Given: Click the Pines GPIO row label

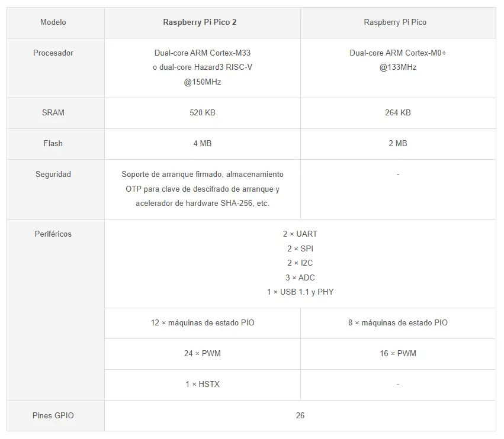Looking at the screenshot, I should point(53,416).
